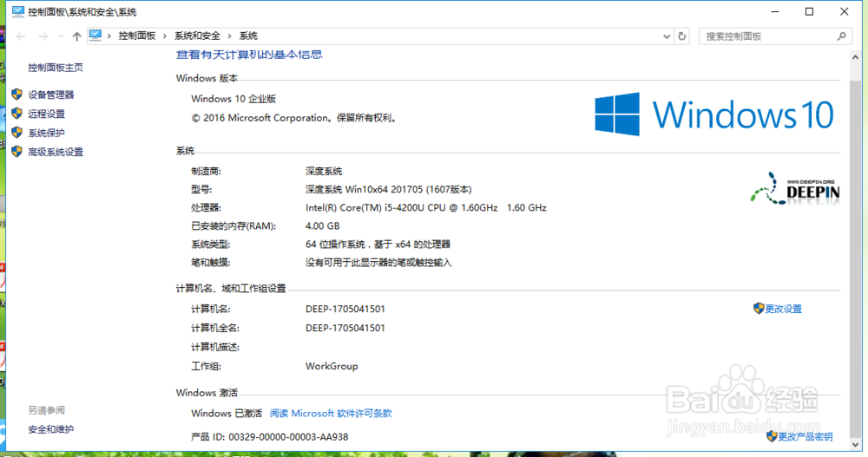Expand chevron after 控制面板 breadcrumb
868x457 pixels.
point(165,36)
